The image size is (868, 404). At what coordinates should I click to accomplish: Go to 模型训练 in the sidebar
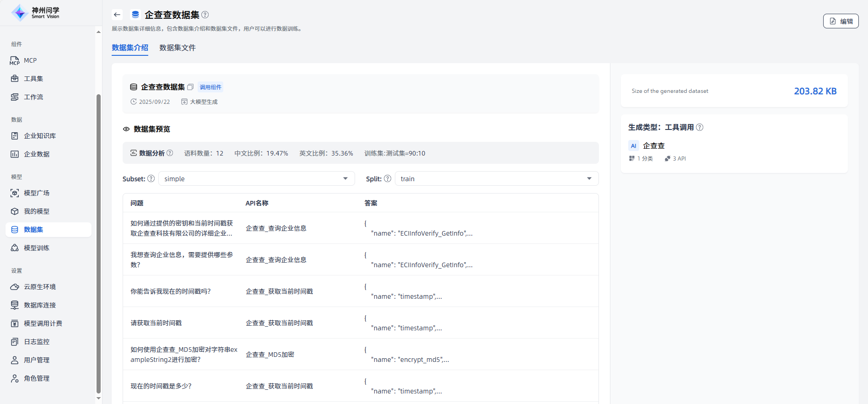click(x=37, y=248)
